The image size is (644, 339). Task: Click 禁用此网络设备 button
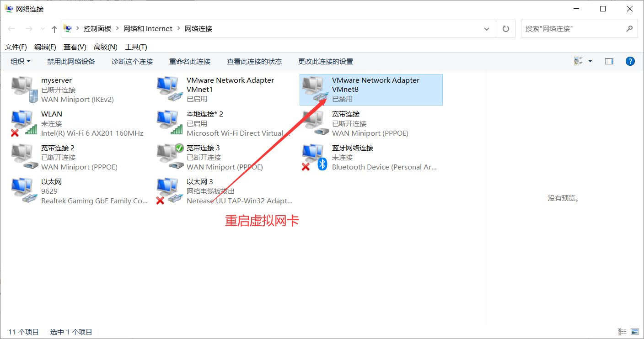click(71, 61)
